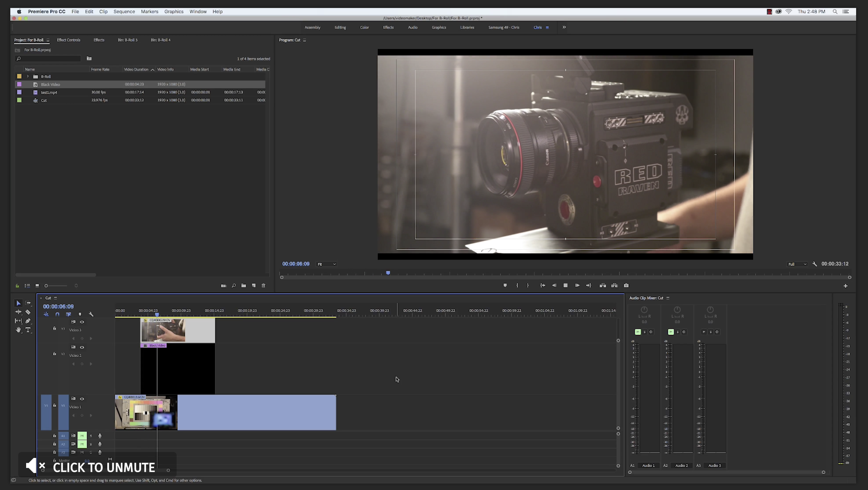Screen dimensions: 868x490
Task: Select the Track Select Forward tool
Action: tap(28, 303)
